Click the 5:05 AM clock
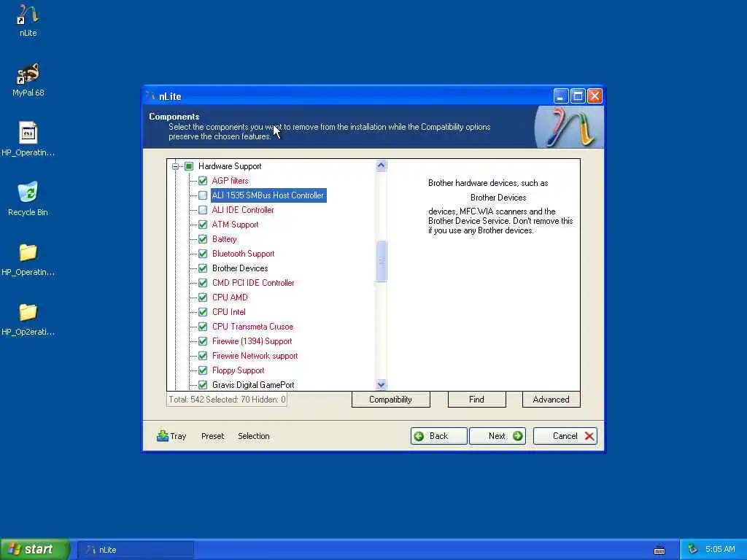The image size is (747, 560). (x=720, y=550)
